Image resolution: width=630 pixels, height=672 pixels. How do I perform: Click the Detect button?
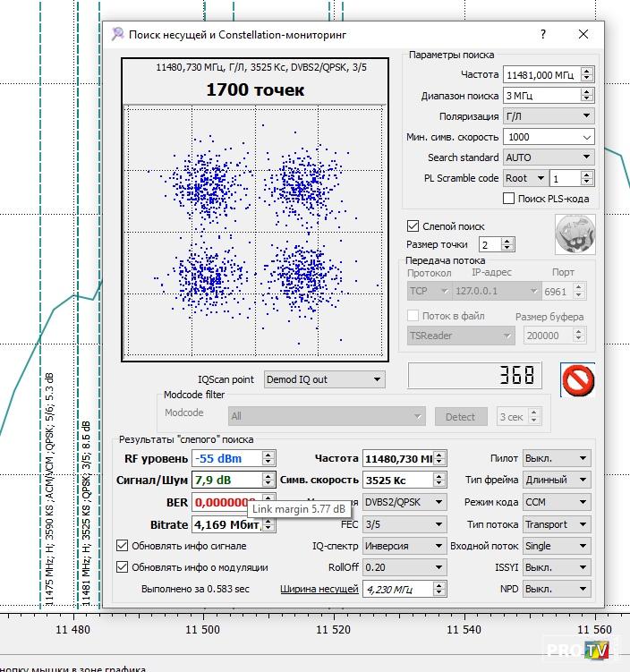(x=460, y=416)
